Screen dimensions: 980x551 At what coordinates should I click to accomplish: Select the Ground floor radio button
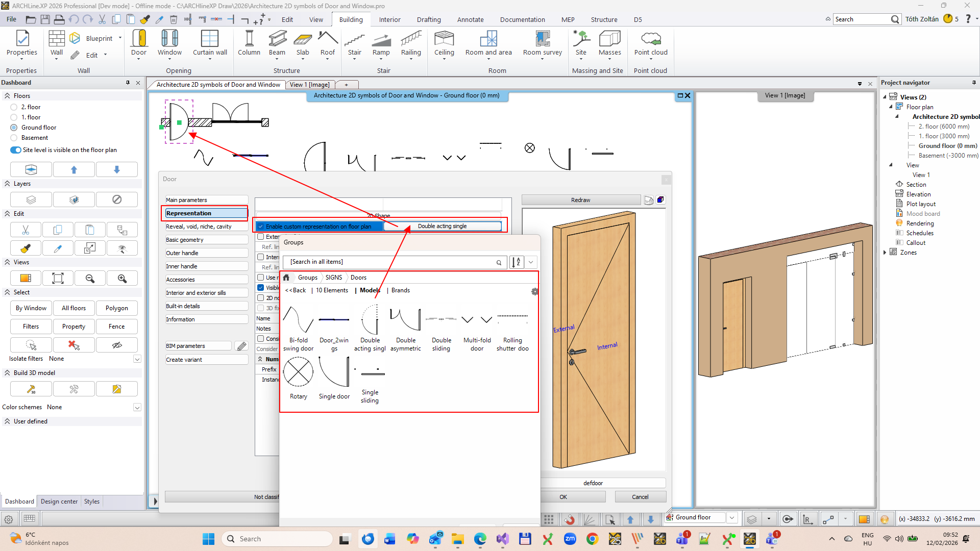(14, 128)
